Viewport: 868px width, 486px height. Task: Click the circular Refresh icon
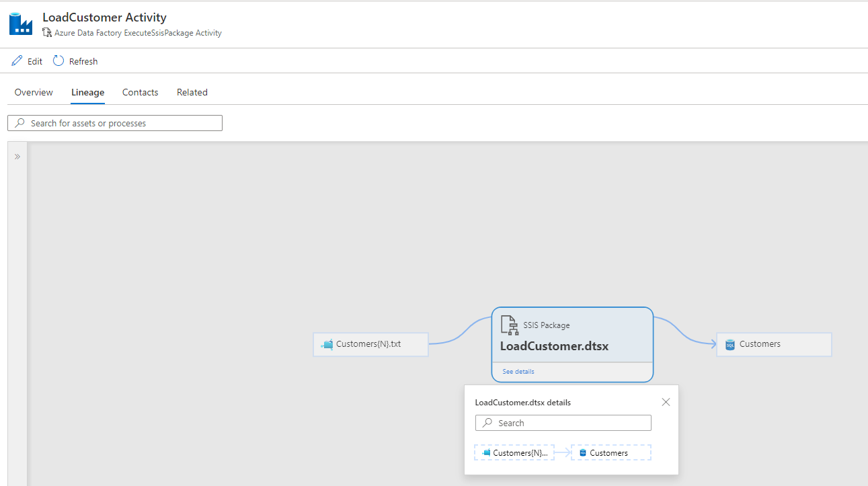tap(58, 60)
